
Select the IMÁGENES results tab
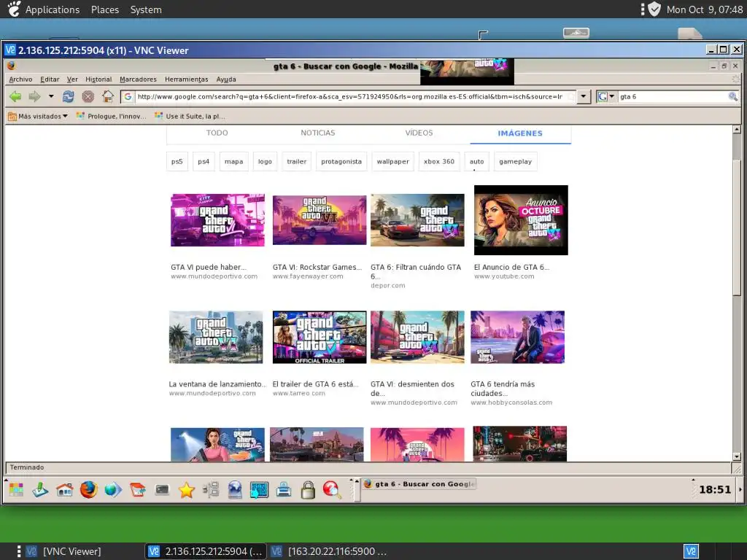[520, 133]
